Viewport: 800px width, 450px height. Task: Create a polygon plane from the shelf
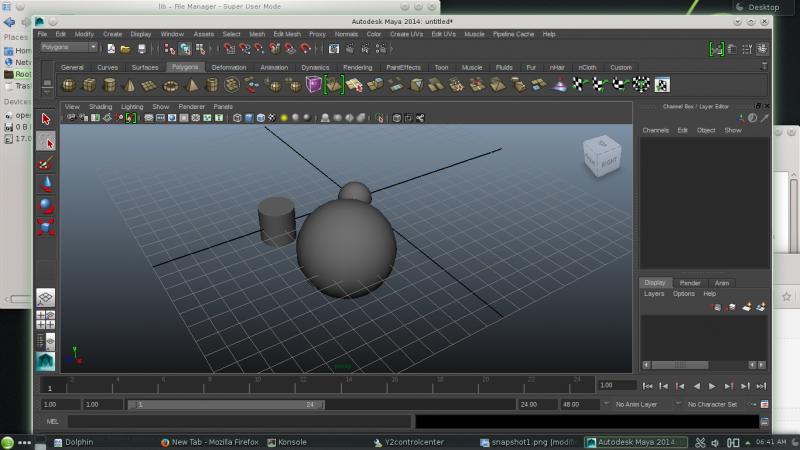[x=149, y=85]
